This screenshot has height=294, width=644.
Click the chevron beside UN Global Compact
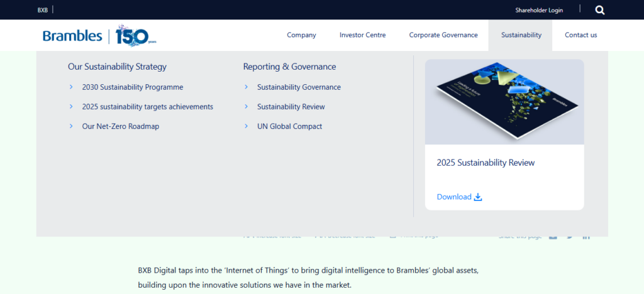click(x=247, y=126)
